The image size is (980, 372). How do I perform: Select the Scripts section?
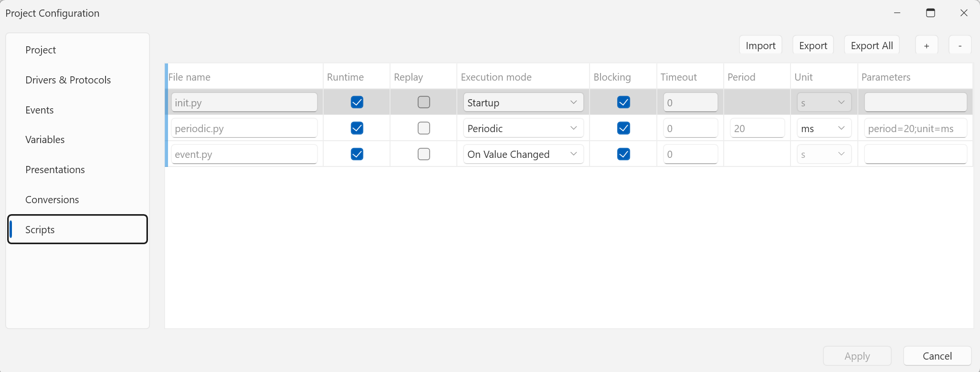pos(78,229)
